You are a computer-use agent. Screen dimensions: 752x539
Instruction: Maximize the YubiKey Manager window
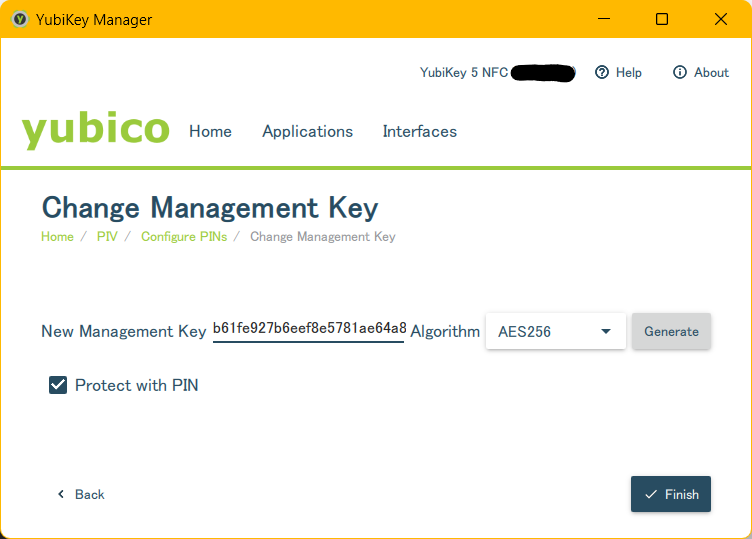coord(662,19)
